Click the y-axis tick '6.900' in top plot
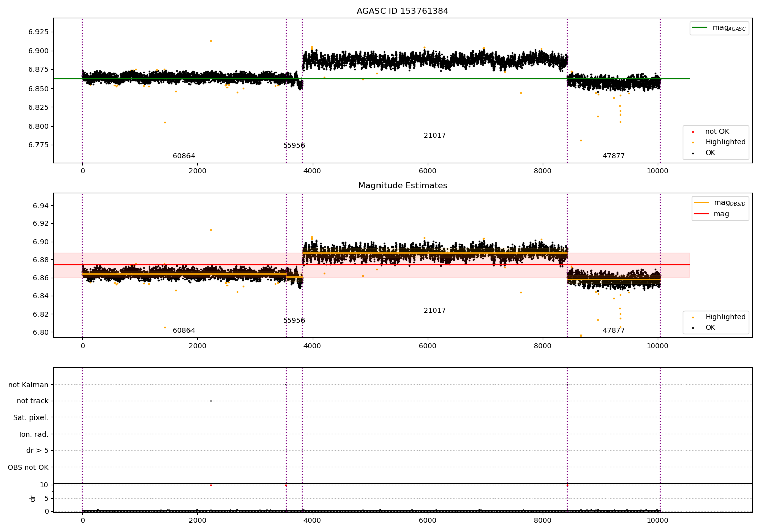 [x=39, y=51]
